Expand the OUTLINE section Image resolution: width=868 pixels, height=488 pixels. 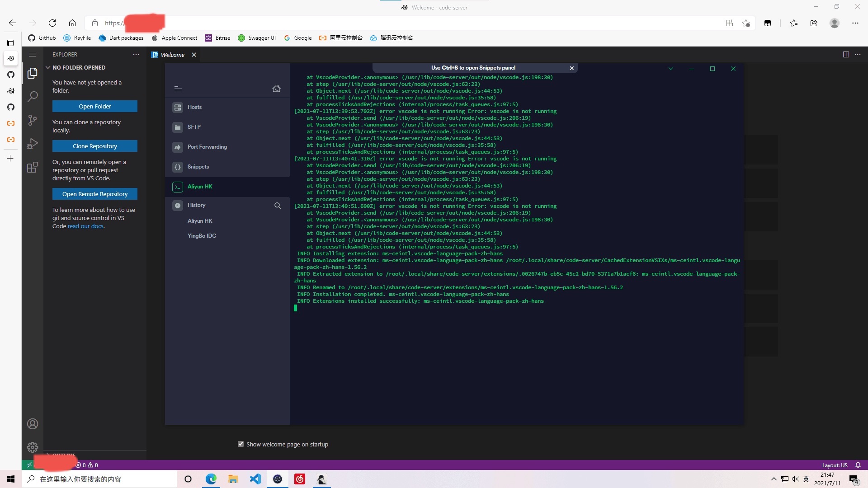(x=62, y=455)
